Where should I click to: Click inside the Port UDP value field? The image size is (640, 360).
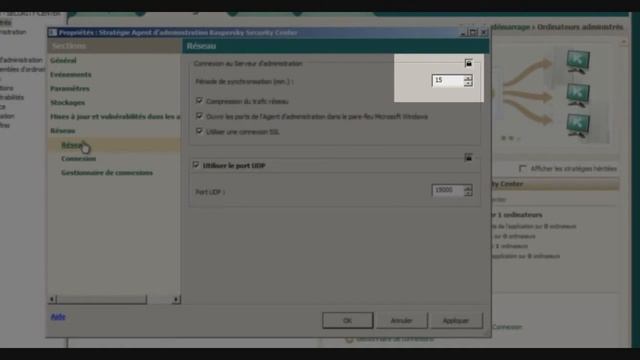click(448, 190)
